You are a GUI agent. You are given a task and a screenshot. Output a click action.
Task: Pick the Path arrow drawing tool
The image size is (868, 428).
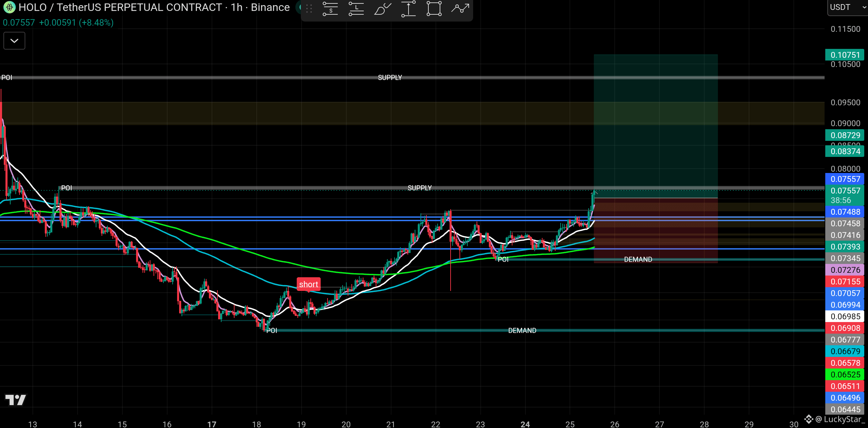pos(460,9)
